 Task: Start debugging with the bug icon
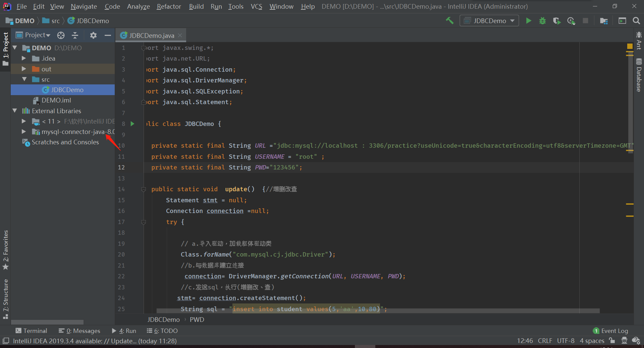(542, 21)
